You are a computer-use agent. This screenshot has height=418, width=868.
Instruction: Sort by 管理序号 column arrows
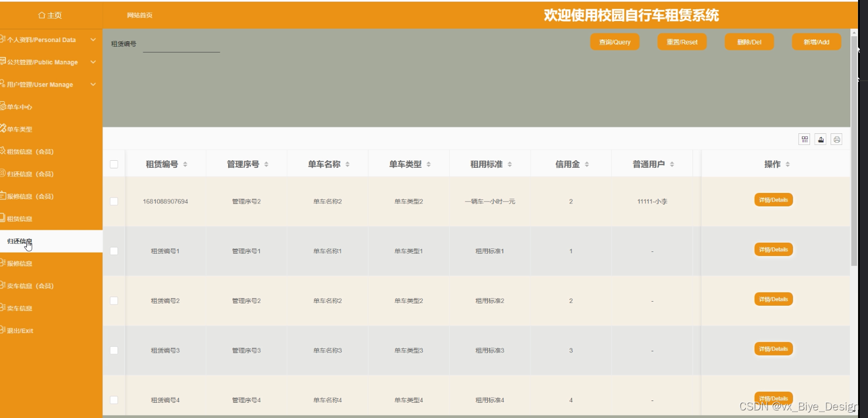[266, 165]
